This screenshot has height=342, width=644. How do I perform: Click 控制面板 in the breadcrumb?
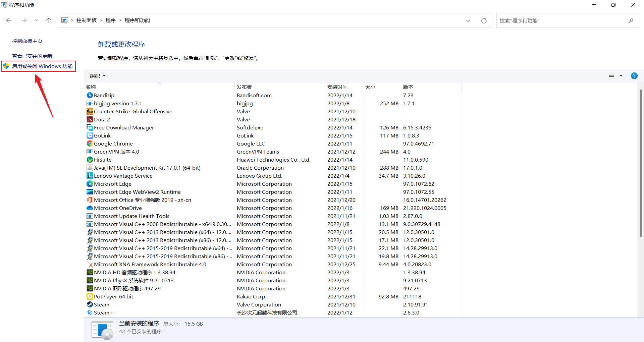tap(87, 20)
